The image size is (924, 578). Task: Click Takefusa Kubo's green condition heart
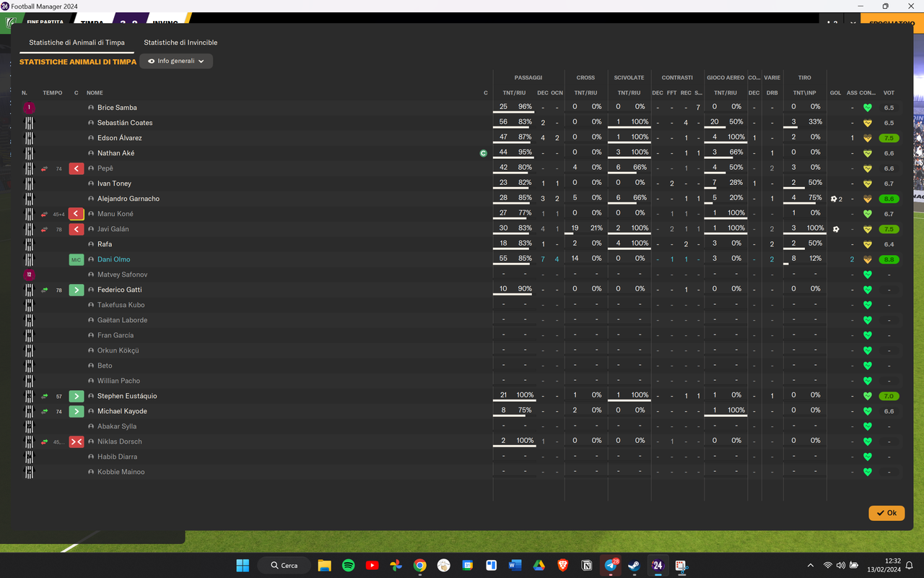[868, 305]
